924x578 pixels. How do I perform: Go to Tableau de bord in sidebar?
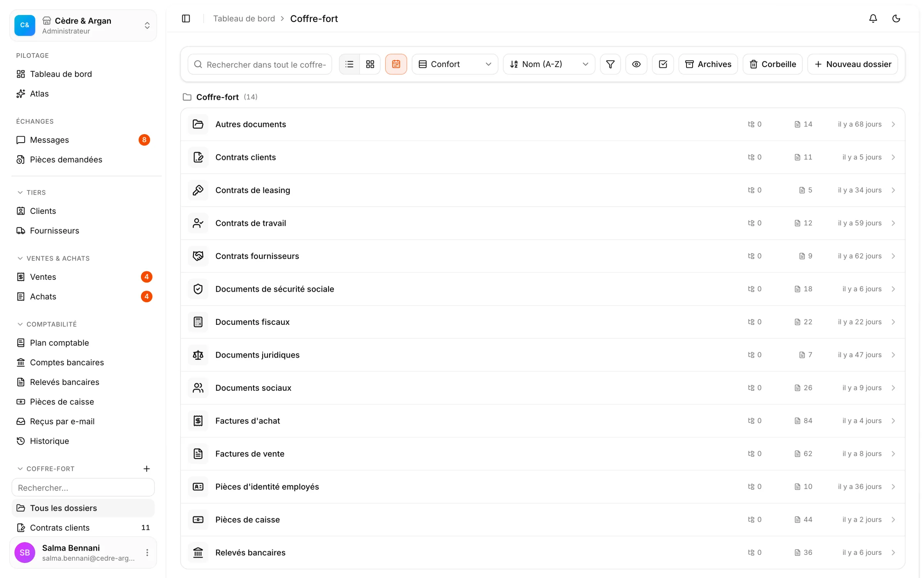click(x=83, y=74)
